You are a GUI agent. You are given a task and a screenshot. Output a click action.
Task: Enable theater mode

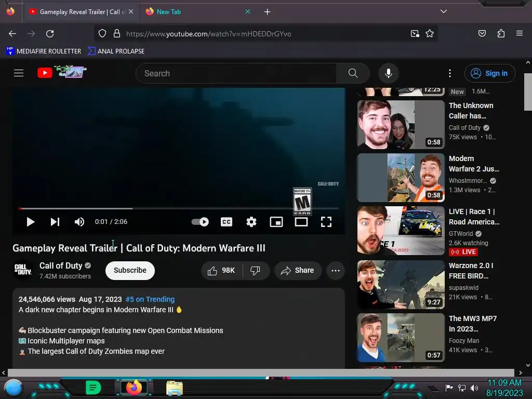pyautogui.click(x=301, y=222)
